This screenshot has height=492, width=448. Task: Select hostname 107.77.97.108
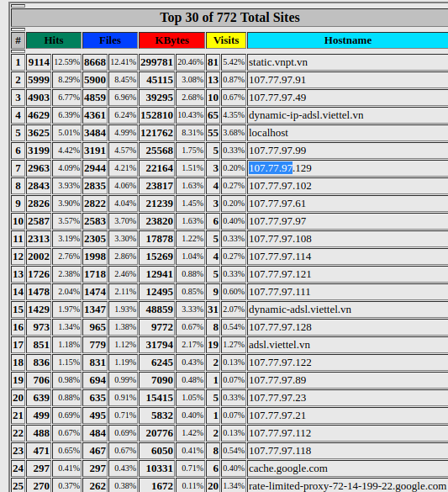[280, 239]
